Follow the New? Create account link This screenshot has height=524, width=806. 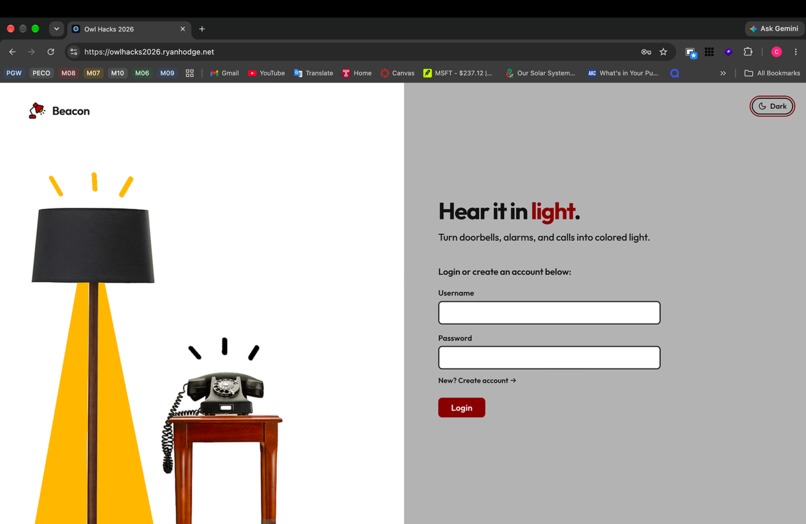coord(477,381)
